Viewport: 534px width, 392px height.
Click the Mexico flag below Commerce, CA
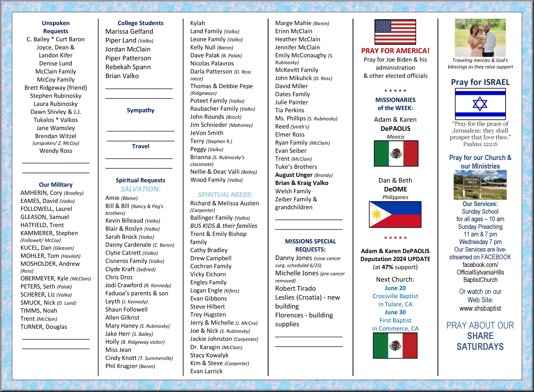tap(395, 345)
